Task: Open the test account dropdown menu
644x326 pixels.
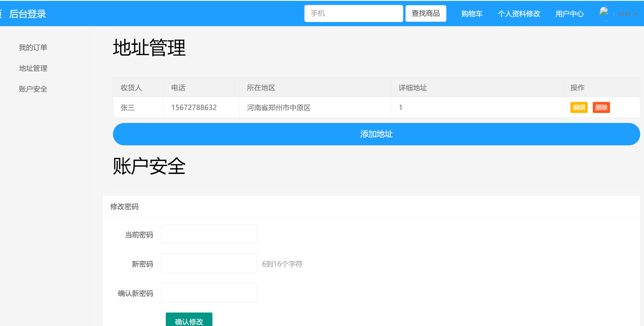Action: (627, 14)
